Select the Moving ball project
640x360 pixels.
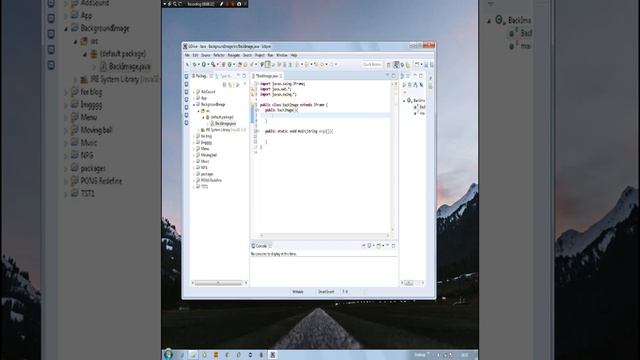tap(209, 155)
